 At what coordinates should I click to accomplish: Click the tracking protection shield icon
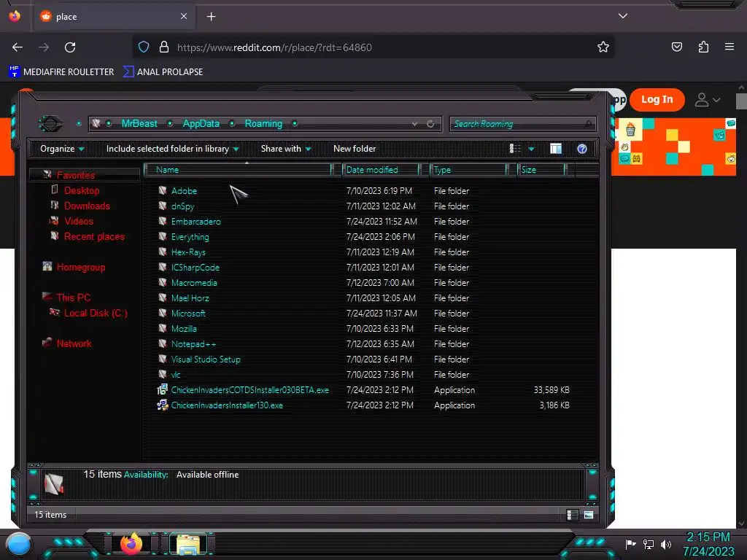(144, 47)
